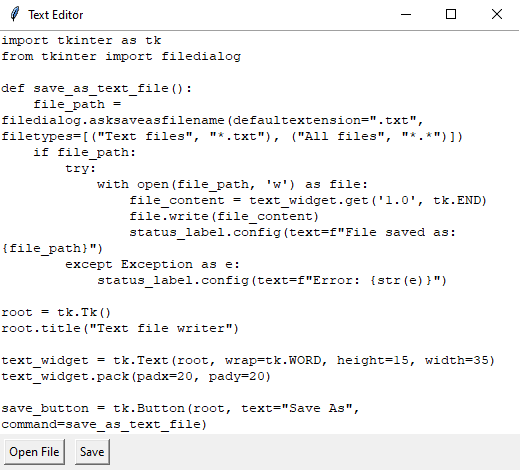This screenshot has width=520, height=470.
Task: Minimize the Text Editor window
Action: [x=406, y=14]
